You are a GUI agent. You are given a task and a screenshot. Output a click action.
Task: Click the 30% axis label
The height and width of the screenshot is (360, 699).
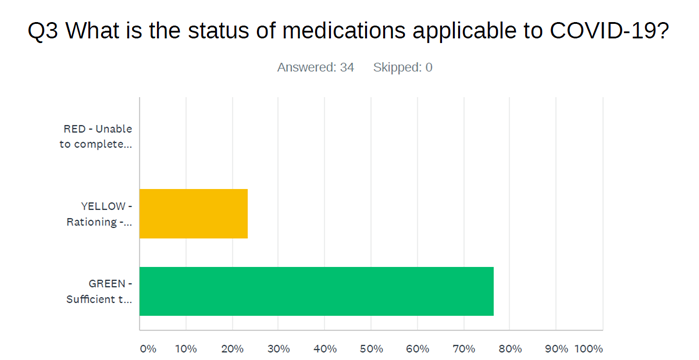pos(279,348)
